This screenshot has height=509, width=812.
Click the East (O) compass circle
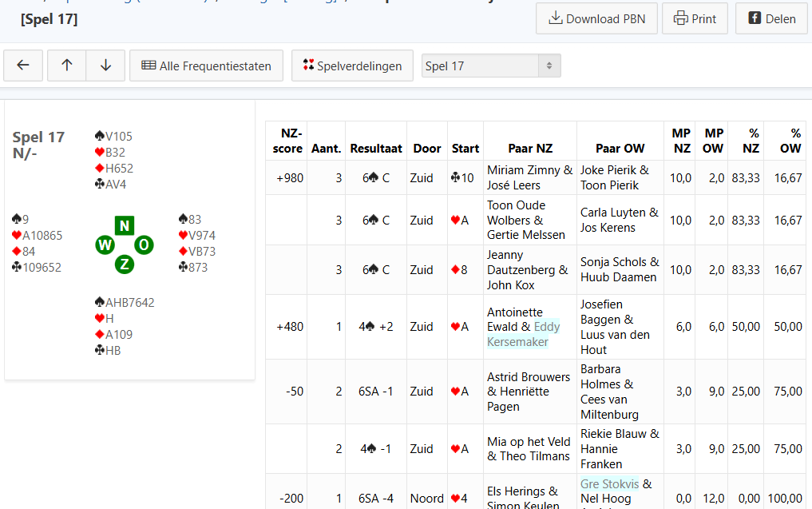(x=144, y=245)
